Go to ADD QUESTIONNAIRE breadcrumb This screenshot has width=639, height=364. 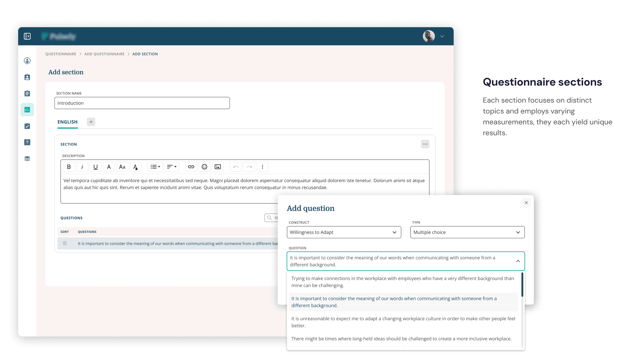tap(104, 54)
